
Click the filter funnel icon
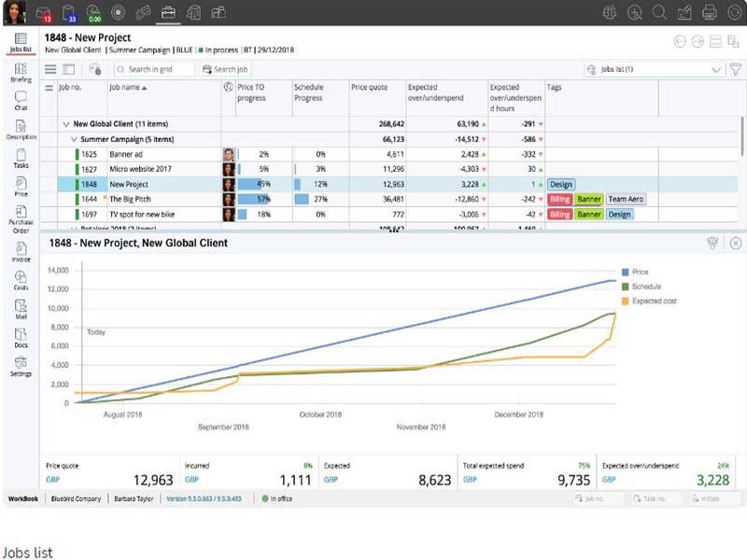(x=736, y=69)
